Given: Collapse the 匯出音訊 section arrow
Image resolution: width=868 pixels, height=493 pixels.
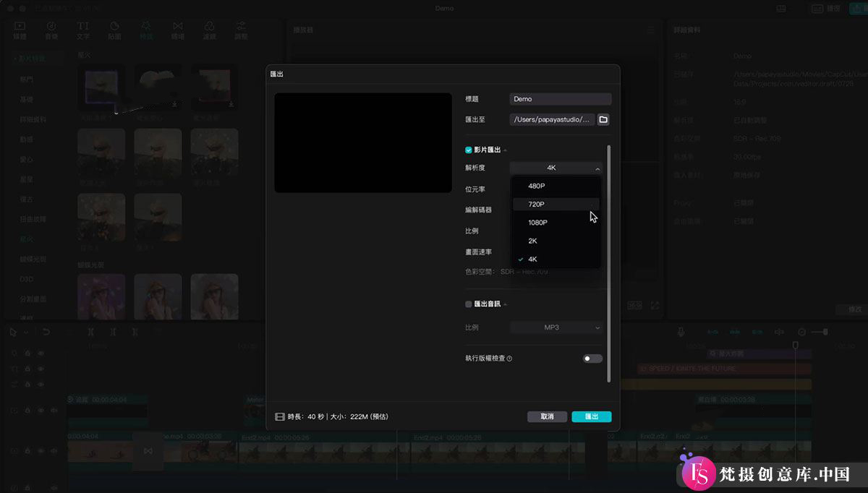Looking at the screenshot, I should point(505,305).
